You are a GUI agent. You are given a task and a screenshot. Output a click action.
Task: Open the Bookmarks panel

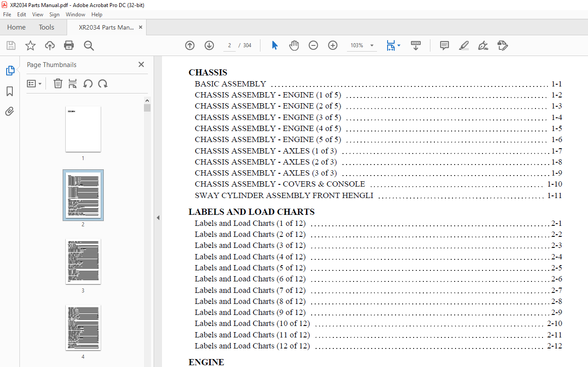point(10,91)
